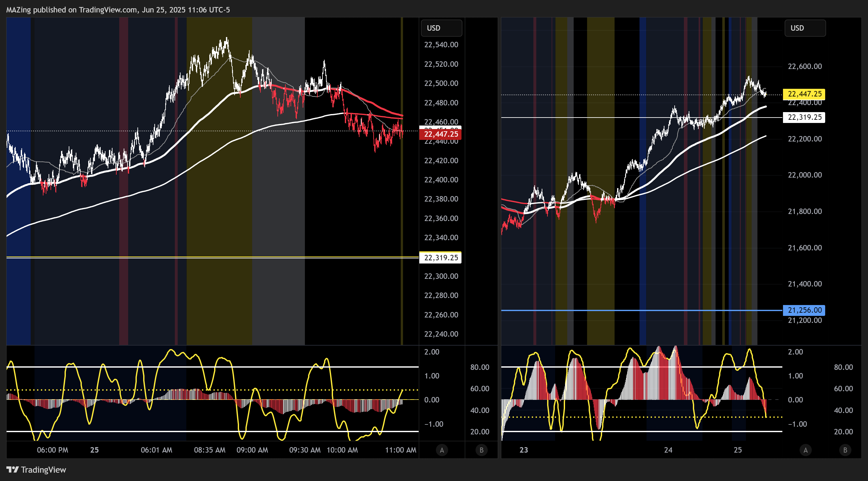Screen dimensions: 868x481
Task: Click the B scale button on right chart
Action: [x=845, y=450]
